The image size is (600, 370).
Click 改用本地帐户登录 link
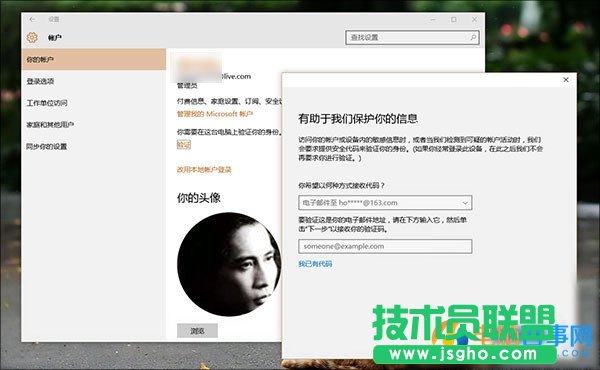[x=204, y=170]
